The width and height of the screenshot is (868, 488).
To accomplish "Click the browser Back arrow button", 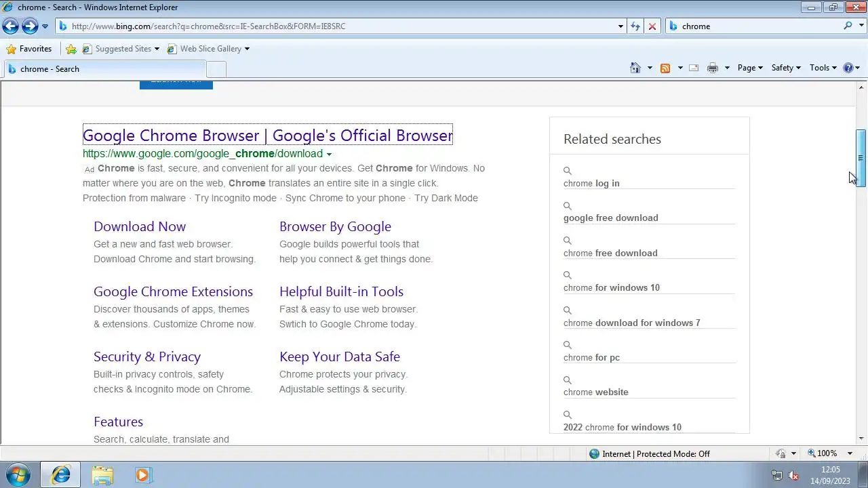I will tap(10, 26).
